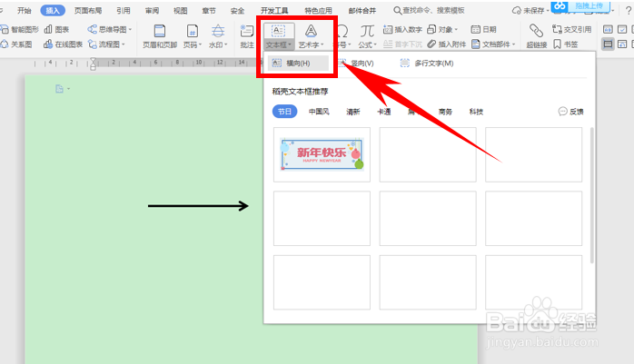
Task: Insert a comment using 批注
Action: (x=247, y=36)
